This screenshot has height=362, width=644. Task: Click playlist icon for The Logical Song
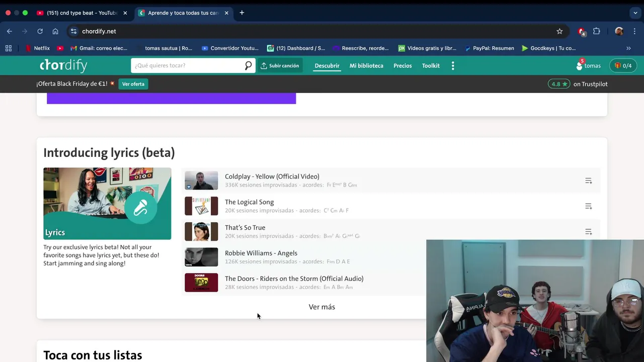[x=588, y=206]
